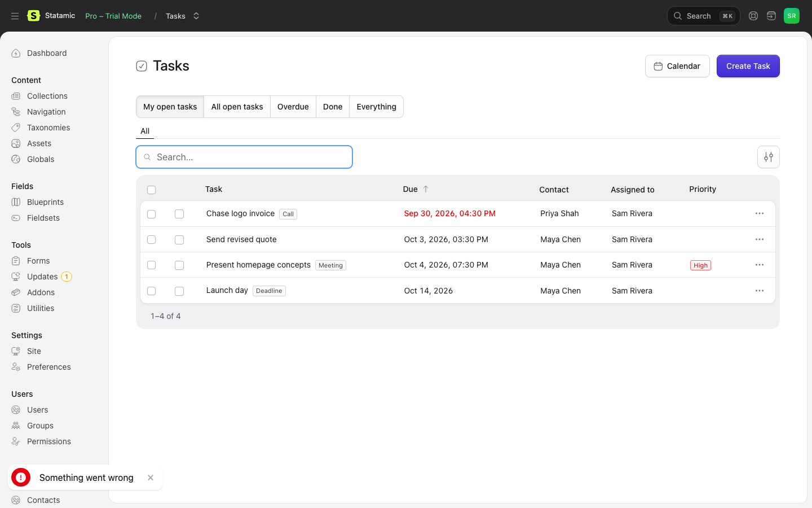Open actions menu for Launch day row

click(x=760, y=291)
